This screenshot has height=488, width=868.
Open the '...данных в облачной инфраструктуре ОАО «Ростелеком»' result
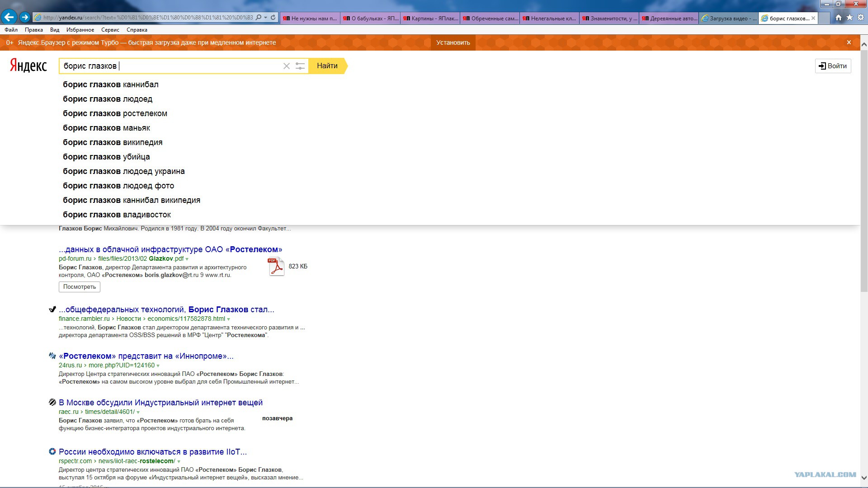(170, 249)
